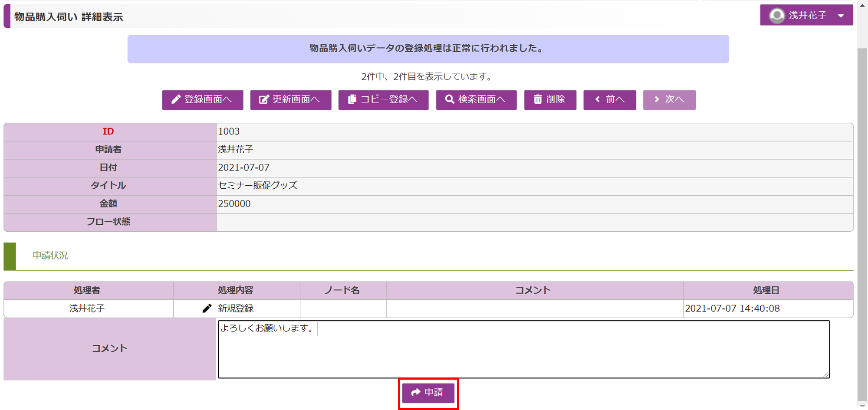Click the scrollbar up arrow
Image resolution: width=868 pixels, height=410 pixels.
click(x=862, y=5)
